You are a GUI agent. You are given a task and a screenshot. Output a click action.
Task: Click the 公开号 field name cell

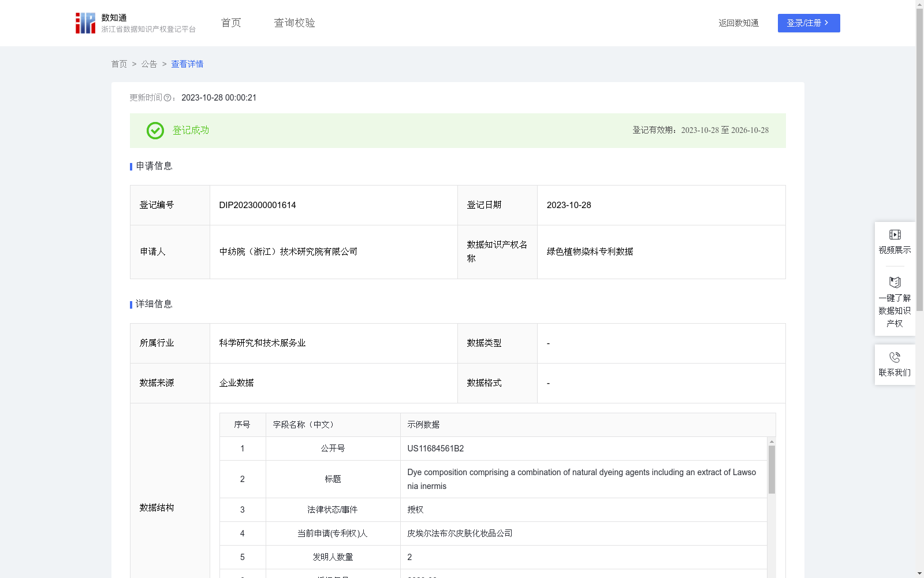tap(333, 449)
